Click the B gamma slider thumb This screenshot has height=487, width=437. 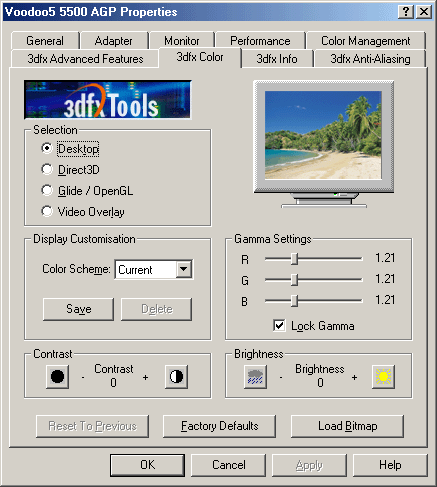(x=294, y=301)
